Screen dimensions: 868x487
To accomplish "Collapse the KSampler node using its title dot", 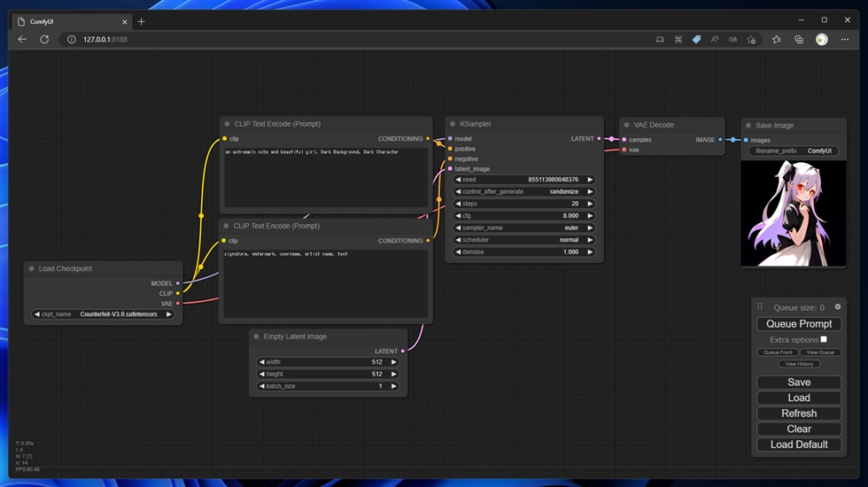I will [453, 125].
